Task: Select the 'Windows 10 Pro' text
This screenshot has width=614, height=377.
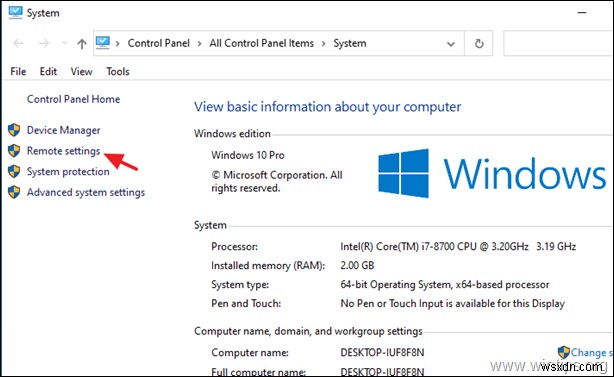Action: coord(248,155)
